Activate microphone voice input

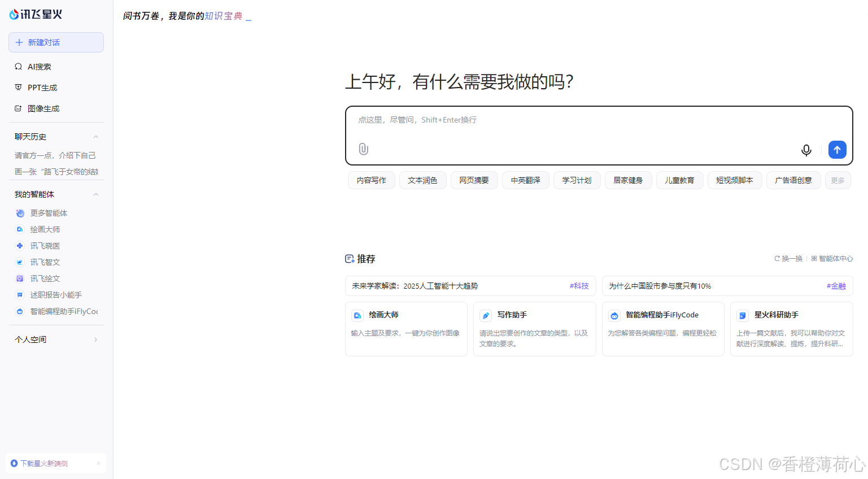click(806, 150)
